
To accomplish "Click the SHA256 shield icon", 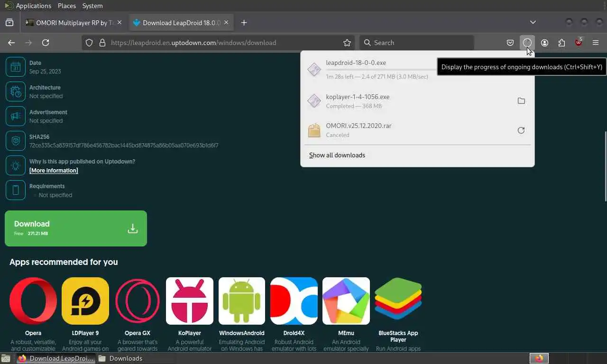I will [16, 141].
